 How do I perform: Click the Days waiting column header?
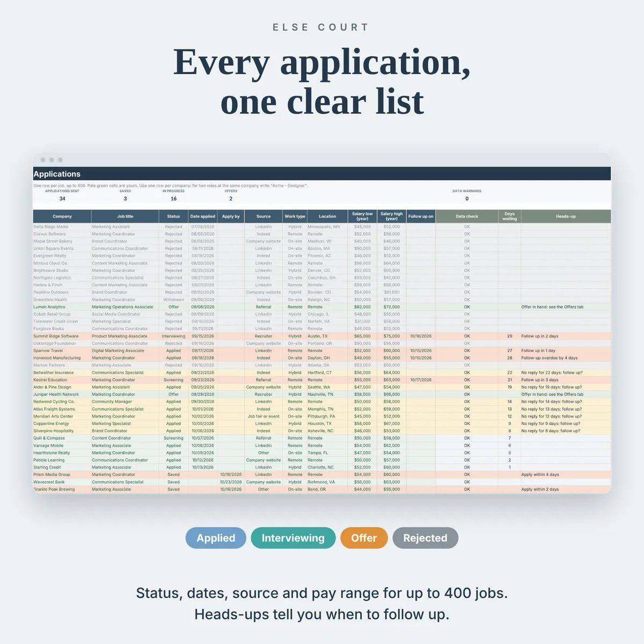pos(510,216)
